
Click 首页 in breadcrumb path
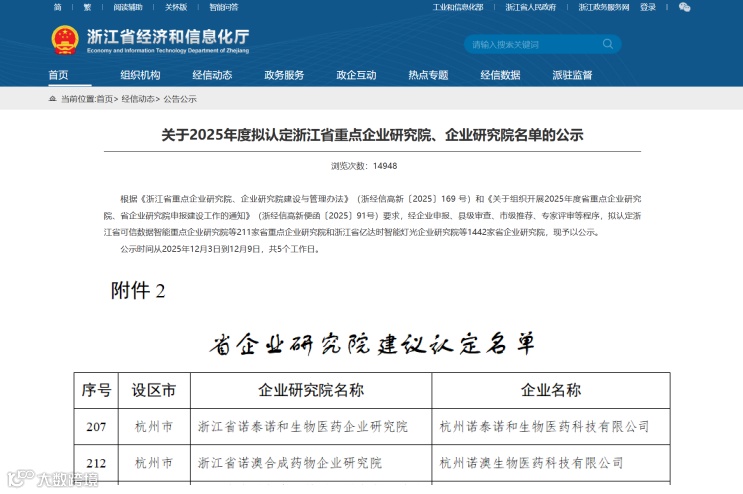[x=105, y=99]
